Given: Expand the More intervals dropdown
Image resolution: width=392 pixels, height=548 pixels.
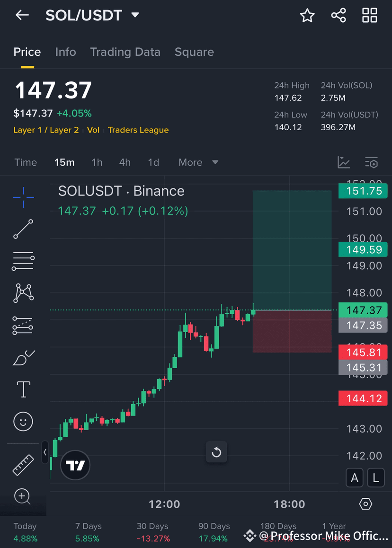Looking at the screenshot, I should pyautogui.click(x=198, y=162).
